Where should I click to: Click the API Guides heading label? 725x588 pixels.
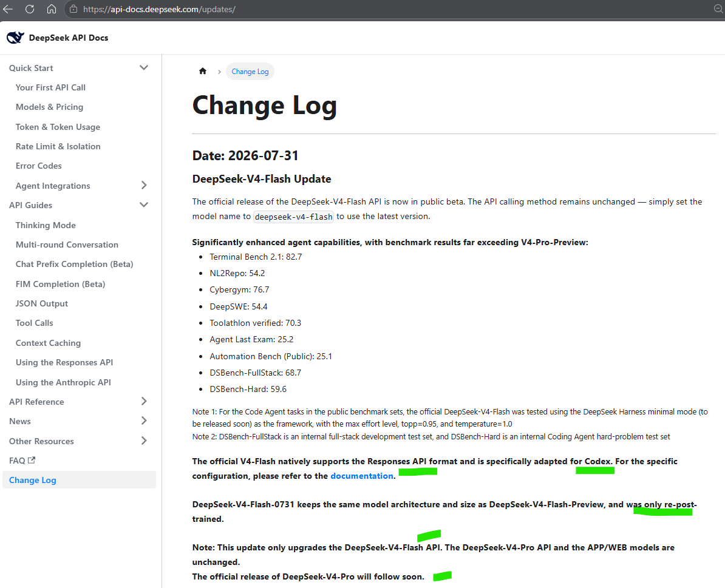click(30, 205)
